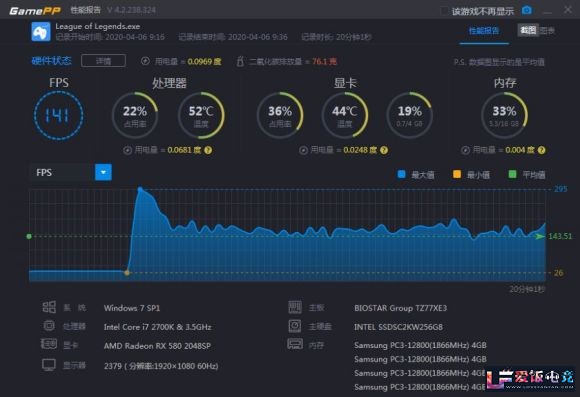Click the processor power plug icon
Image resolution: width=580 pixels, height=397 pixels.
(127, 150)
